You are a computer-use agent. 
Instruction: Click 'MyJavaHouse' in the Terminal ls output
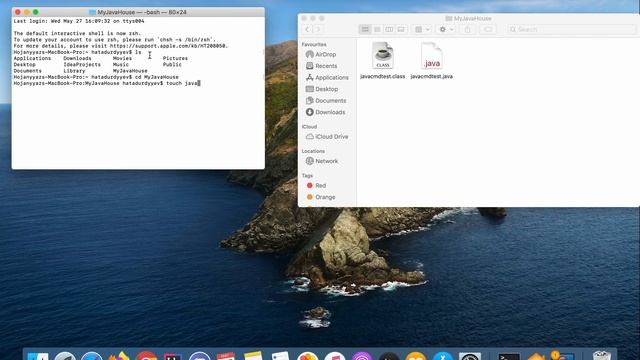130,71
